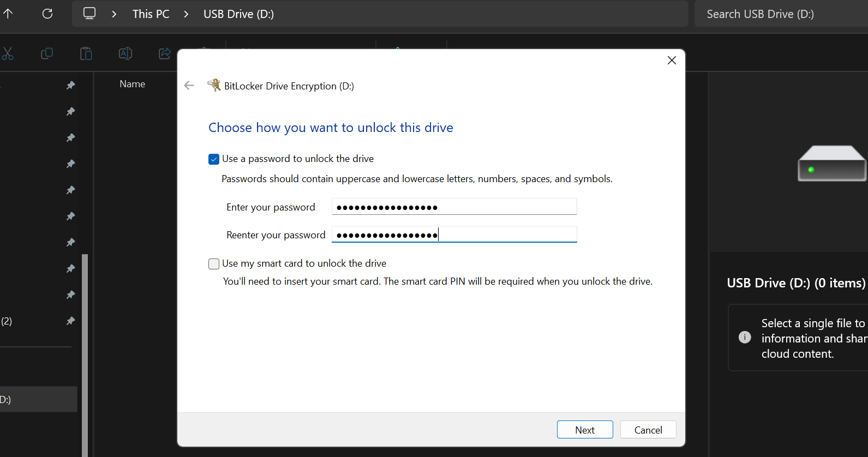Expand the chevron before This PC
The width and height of the screenshot is (868, 457).
pyautogui.click(x=114, y=14)
